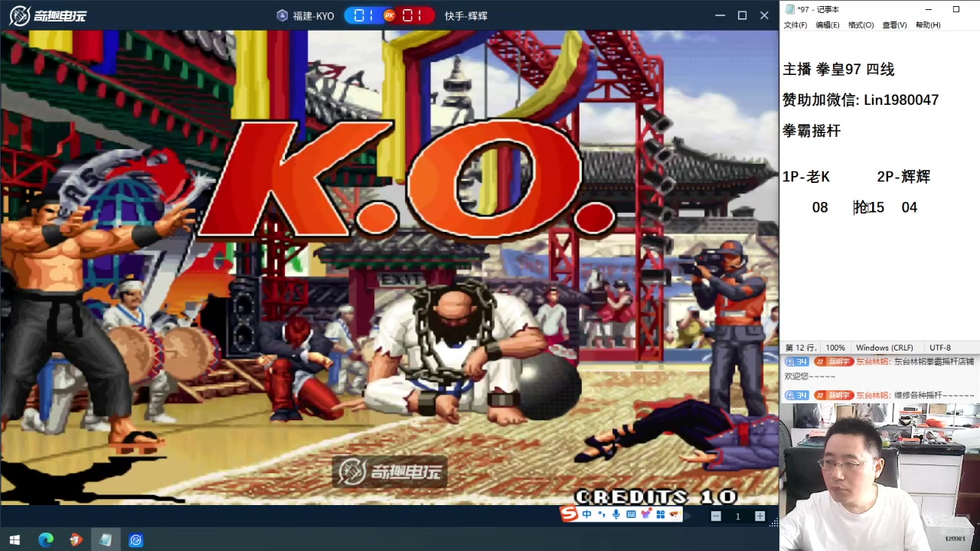Decrease value with minus button beside 1

[716, 517]
